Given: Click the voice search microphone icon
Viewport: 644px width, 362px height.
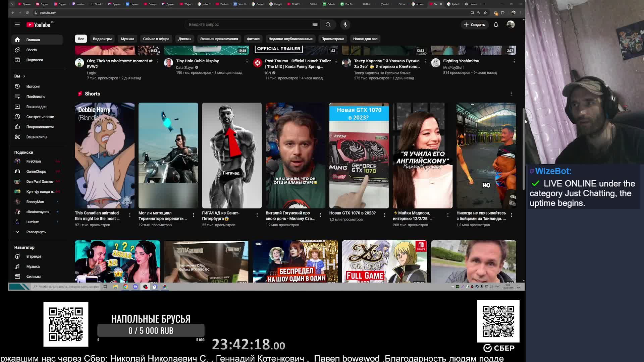Looking at the screenshot, I should tap(345, 24).
